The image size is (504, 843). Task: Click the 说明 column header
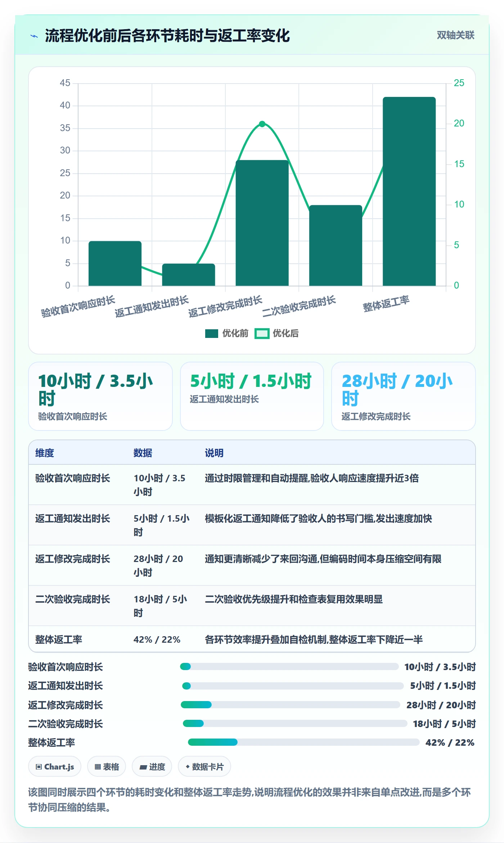click(214, 453)
